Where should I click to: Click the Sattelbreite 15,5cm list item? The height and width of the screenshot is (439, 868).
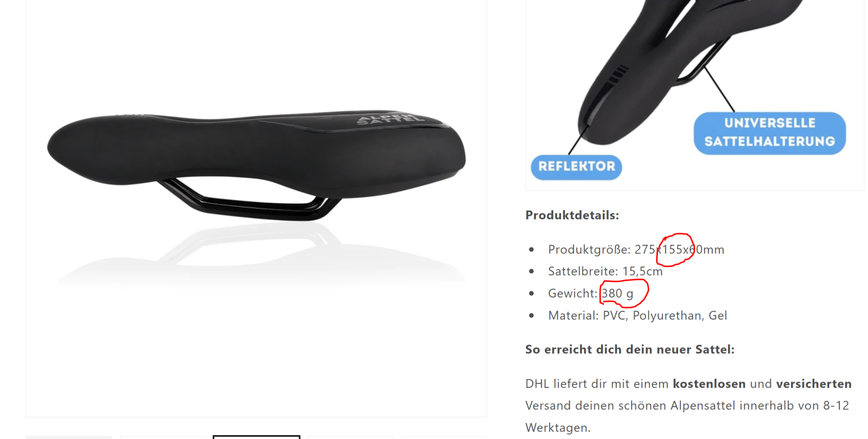pyautogui.click(x=605, y=271)
